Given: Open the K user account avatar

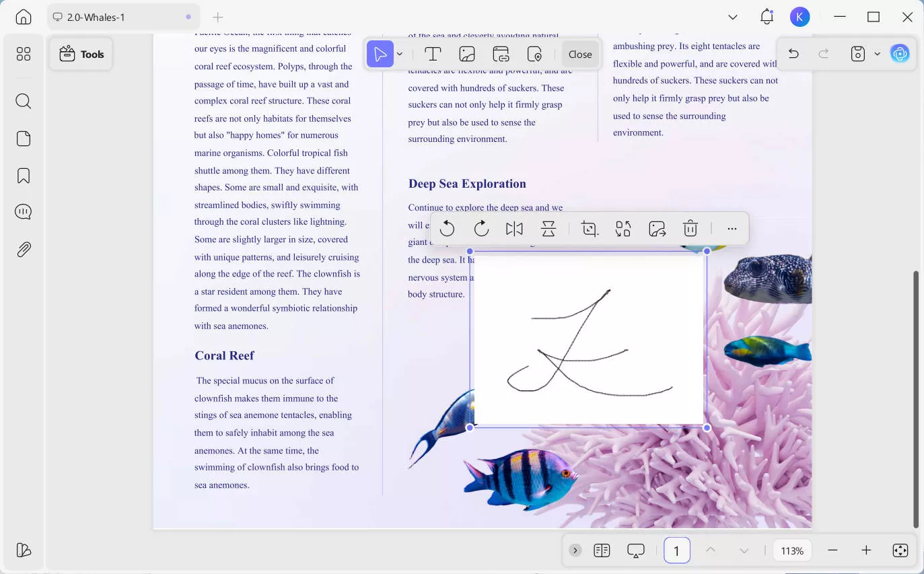Looking at the screenshot, I should (799, 17).
